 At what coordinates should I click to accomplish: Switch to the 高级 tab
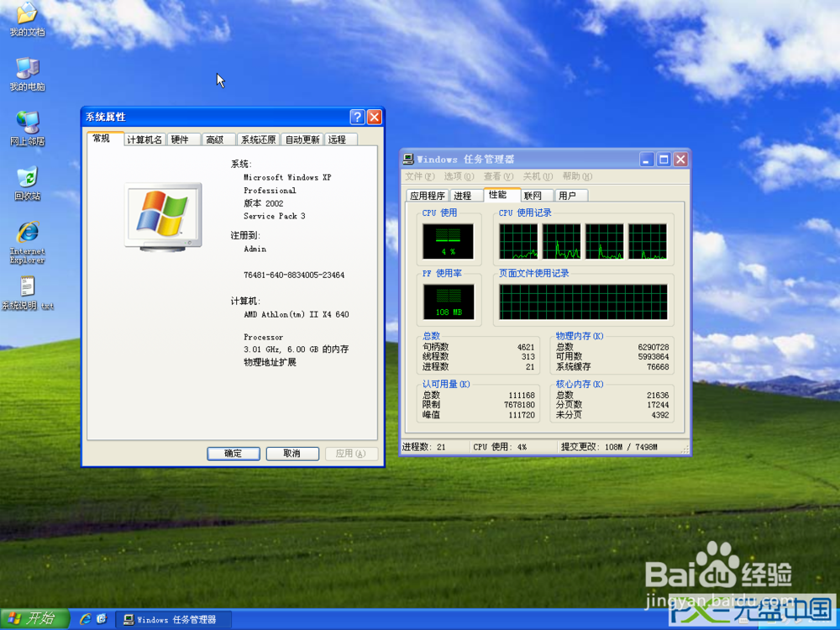(219, 139)
